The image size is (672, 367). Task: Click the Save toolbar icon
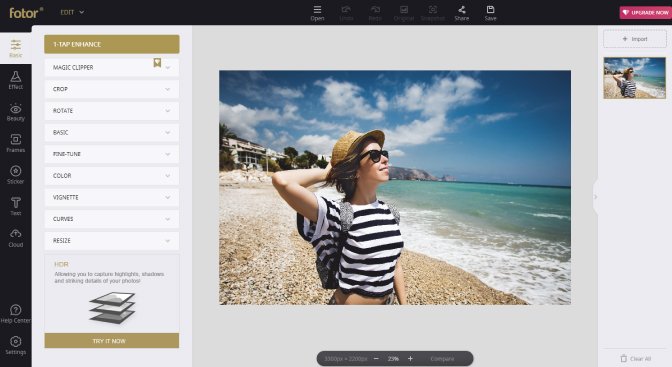(x=490, y=13)
